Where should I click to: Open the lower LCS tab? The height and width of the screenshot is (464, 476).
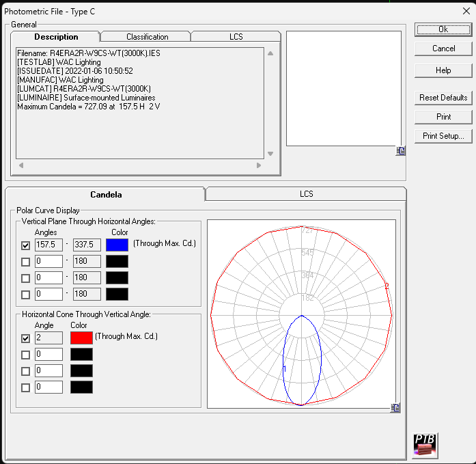point(306,194)
